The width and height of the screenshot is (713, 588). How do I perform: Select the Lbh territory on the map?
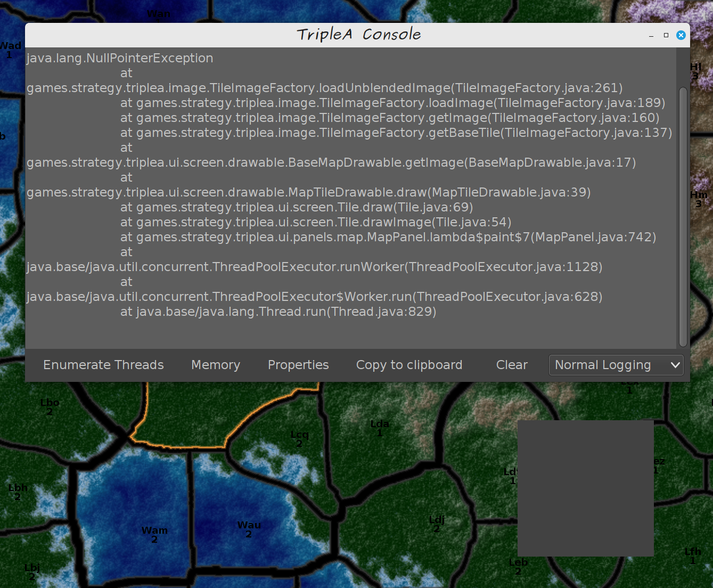pyautogui.click(x=18, y=492)
